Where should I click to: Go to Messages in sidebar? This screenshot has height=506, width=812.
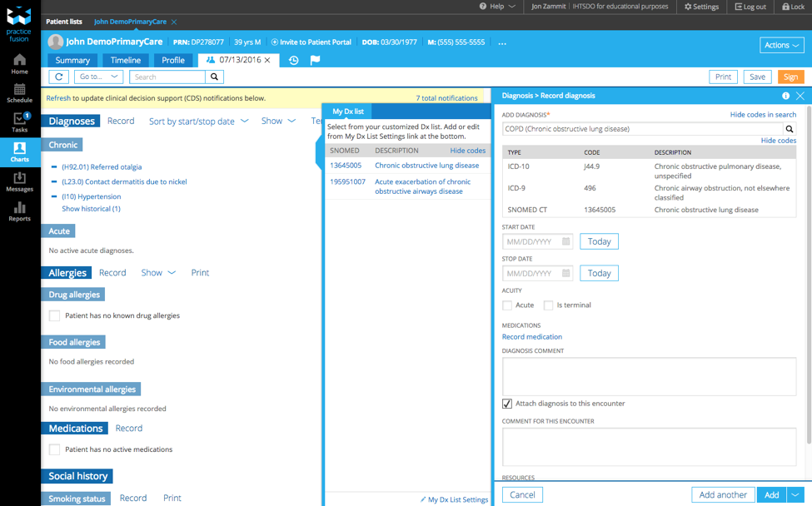(x=19, y=182)
